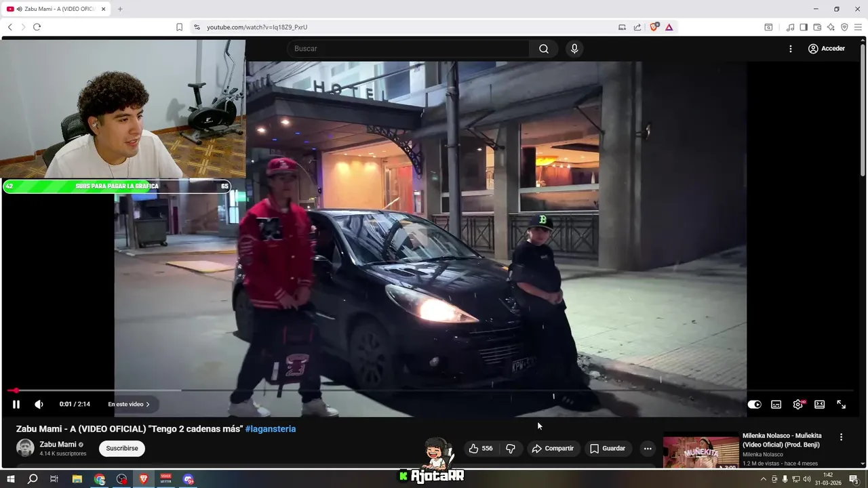Open Muñekita (Video Oficial) title link

[x=782, y=440]
